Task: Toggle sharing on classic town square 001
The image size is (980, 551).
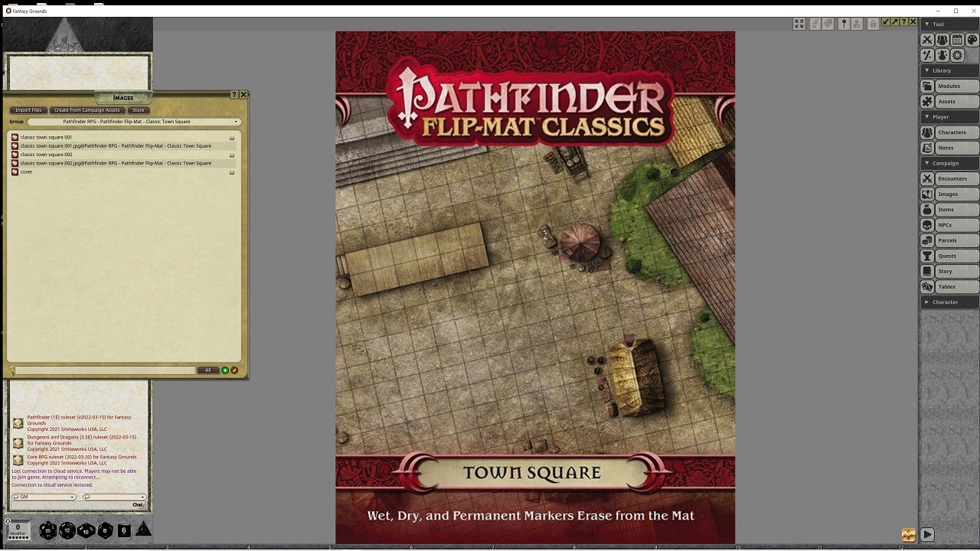Action: [231, 137]
